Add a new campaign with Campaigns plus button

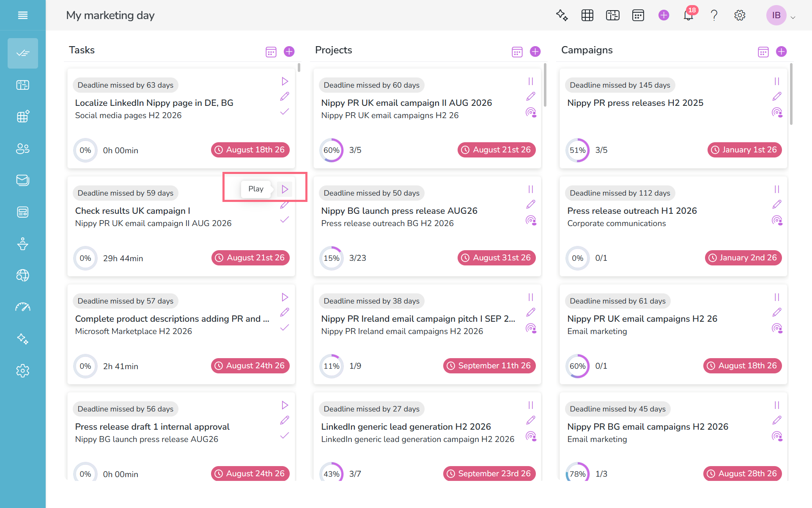click(x=782, y=52)
